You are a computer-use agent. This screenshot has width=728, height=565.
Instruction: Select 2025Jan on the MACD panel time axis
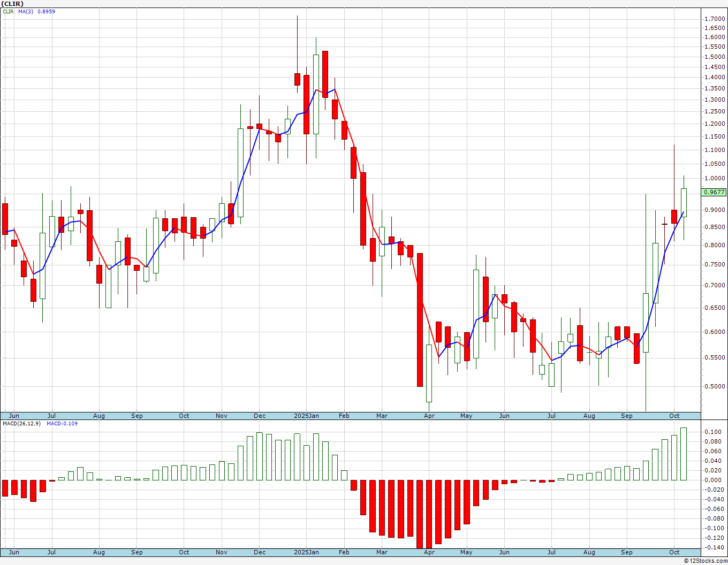pyautogui.click(x=307, y=552)
